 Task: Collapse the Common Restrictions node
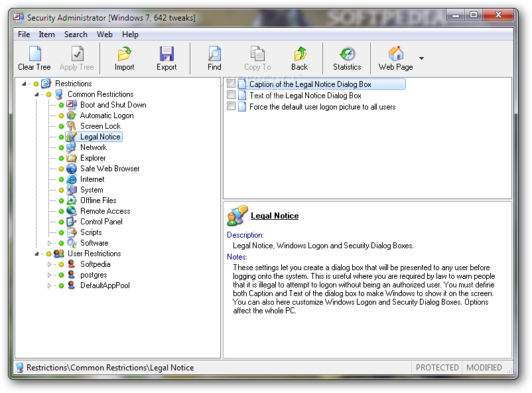click(36, 94)
